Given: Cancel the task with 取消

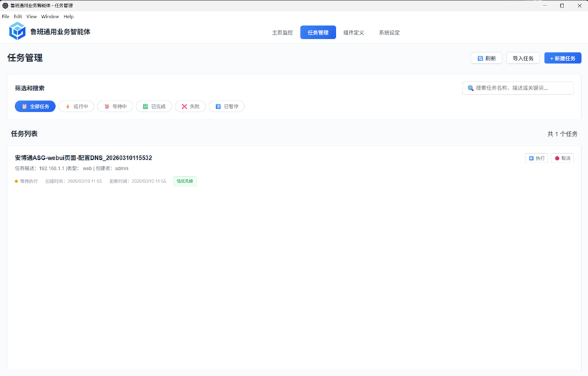Looking at the screenshot, I should point(562,158).
